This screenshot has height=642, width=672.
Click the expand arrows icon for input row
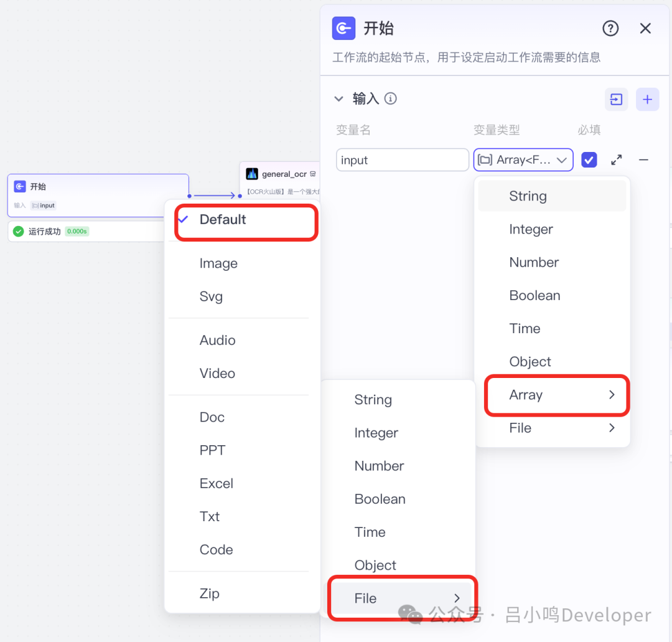(x=616, y=160)
